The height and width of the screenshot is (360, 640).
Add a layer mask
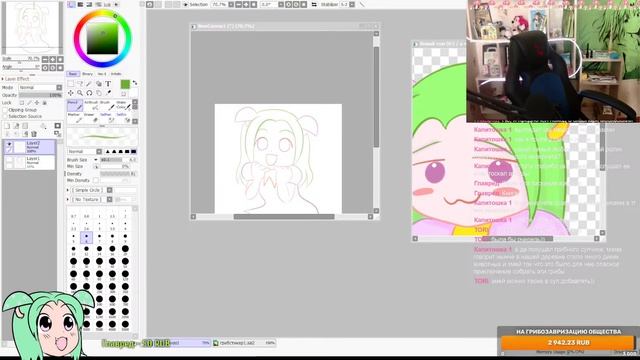tap(58, 126)
